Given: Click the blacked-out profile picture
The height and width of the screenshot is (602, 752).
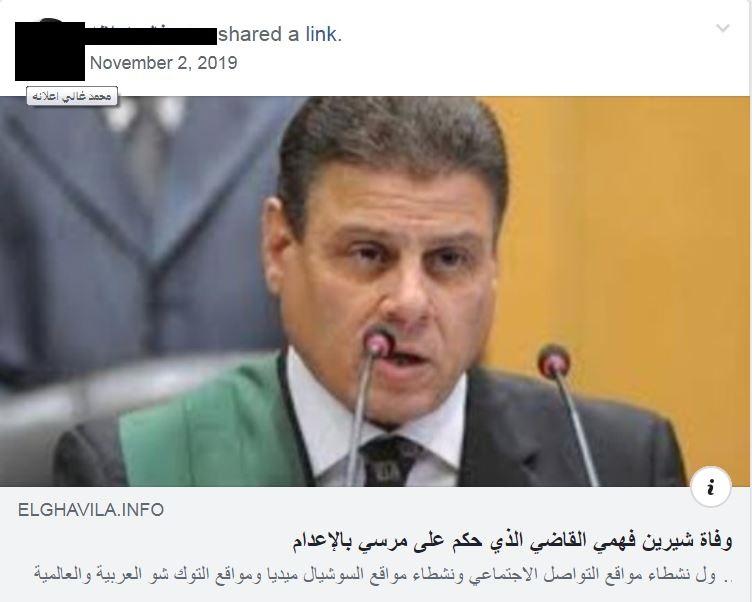Looking at the screenshot, I should click(50, 51).
